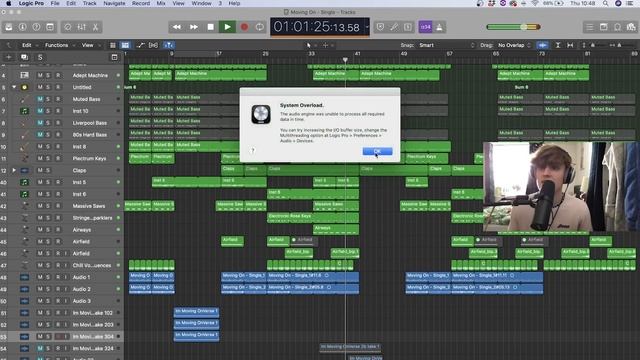Screen dimensions: 640x360
Task: Click the tuner icon in control bar
Action: click(x=394, y=27)
